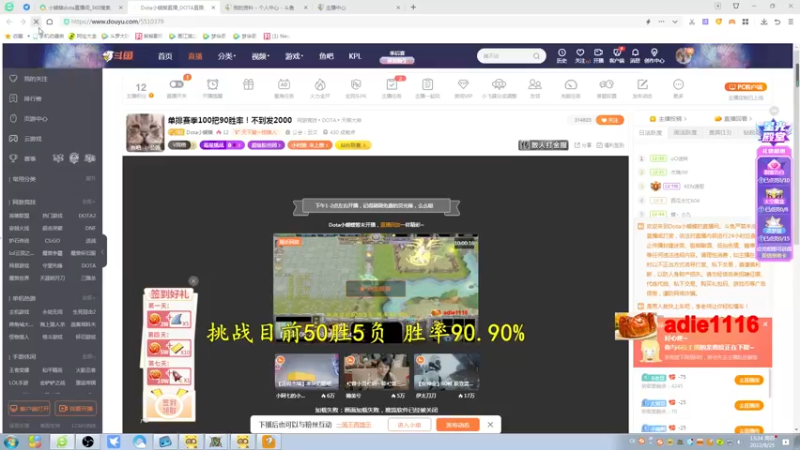
Task: Click the 客户端打开 button in sidebar
Action: point(30,409)
